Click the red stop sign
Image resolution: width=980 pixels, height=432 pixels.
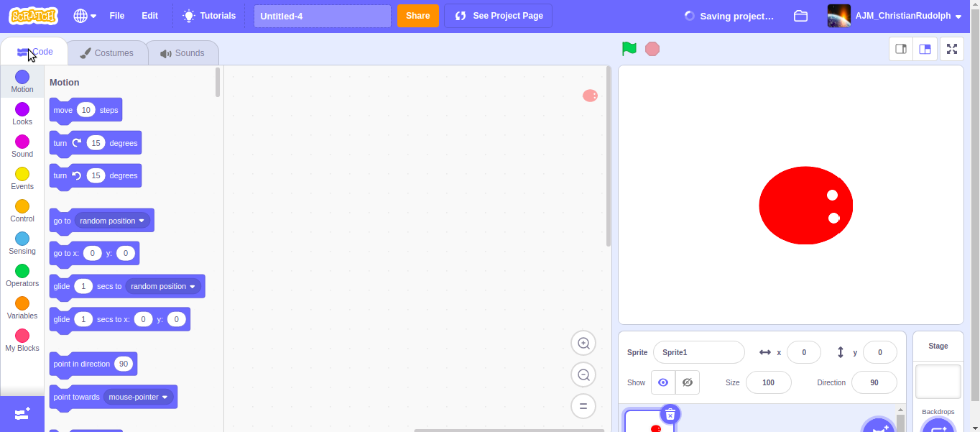(x=652, y=48)
